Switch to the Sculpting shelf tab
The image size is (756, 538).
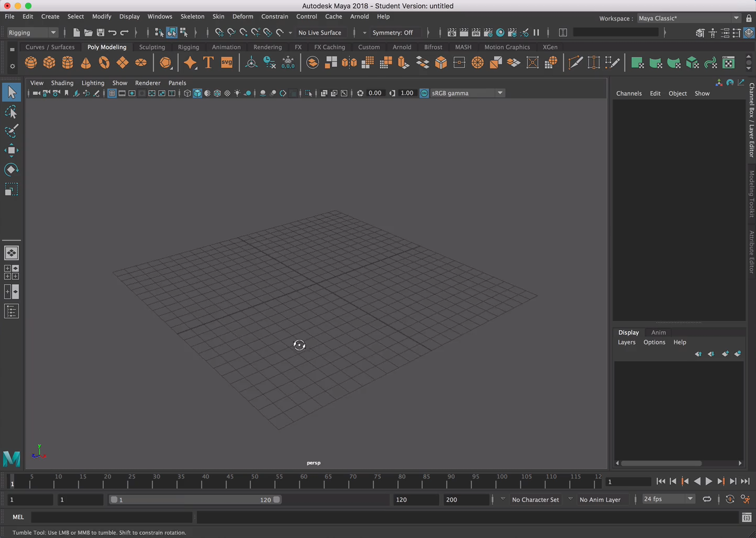click(x=152, y=47)
